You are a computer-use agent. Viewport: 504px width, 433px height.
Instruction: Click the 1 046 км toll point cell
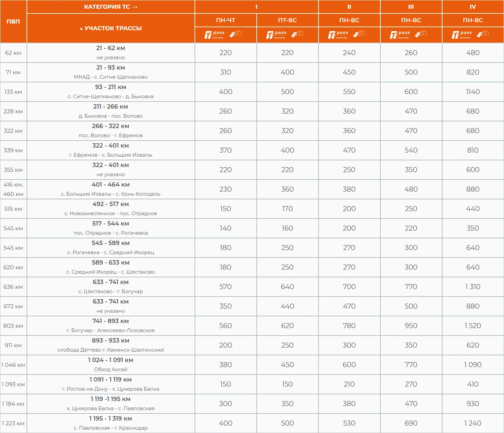click(13, 365)
